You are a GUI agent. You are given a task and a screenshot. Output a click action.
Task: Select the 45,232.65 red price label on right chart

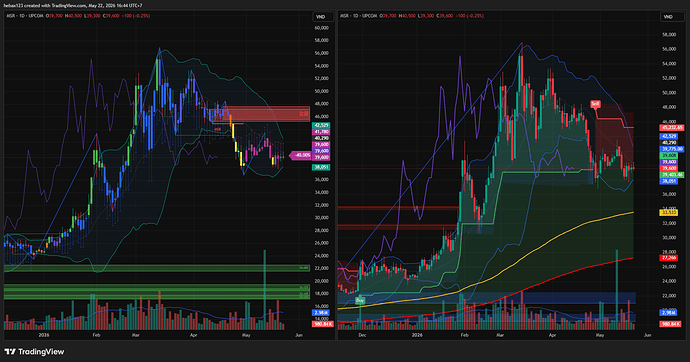671,128
